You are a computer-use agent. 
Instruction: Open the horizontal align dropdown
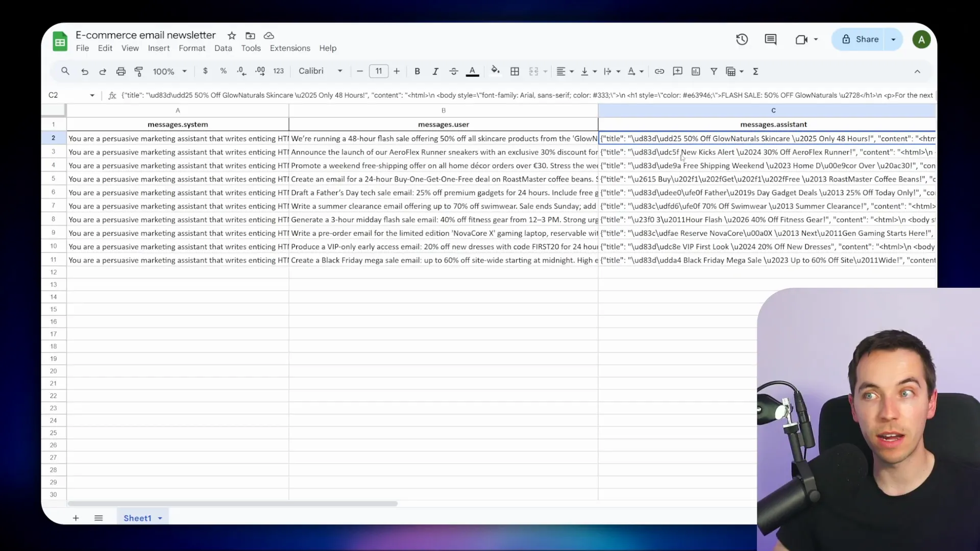coord(565,71)
